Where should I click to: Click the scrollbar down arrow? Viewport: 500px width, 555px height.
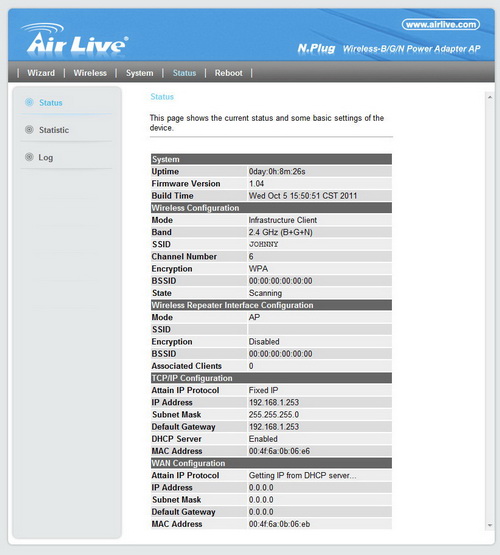(490, 525)
